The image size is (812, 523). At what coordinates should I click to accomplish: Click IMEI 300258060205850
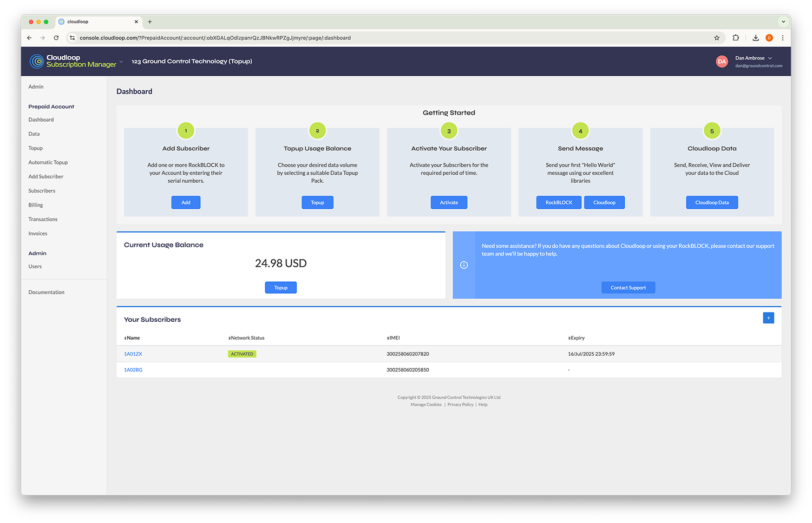point(408,370)
